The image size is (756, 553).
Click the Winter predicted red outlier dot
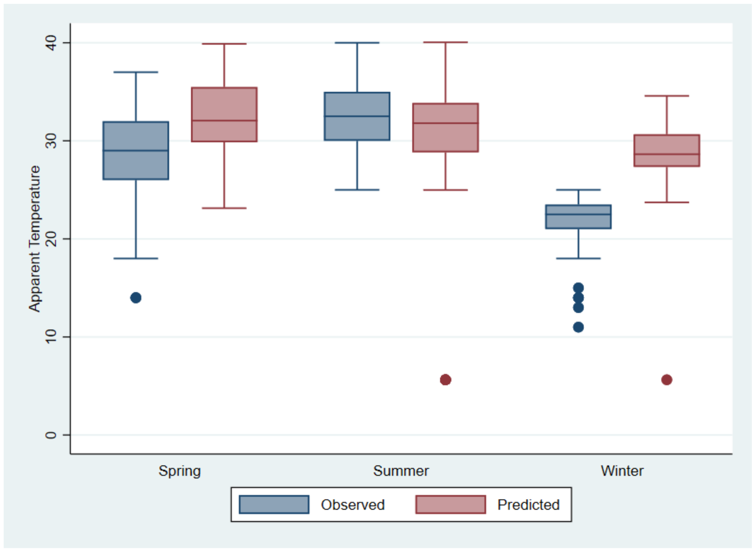[x=667, y=380]
